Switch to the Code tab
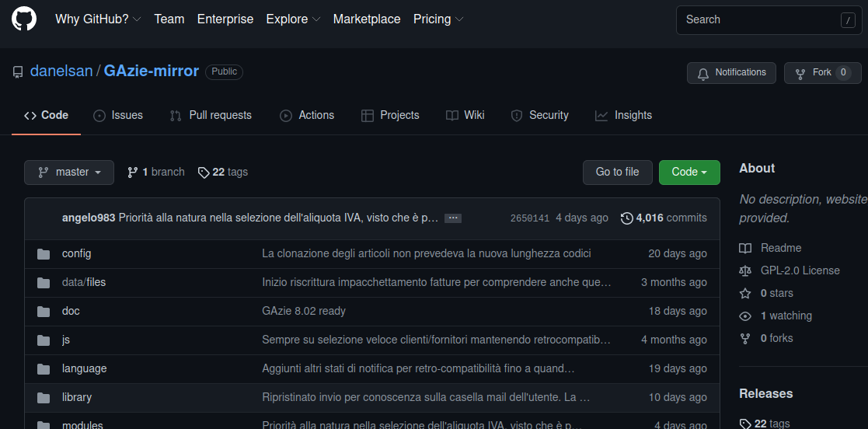Screen dimensions: 868x429 coord(46,115)
